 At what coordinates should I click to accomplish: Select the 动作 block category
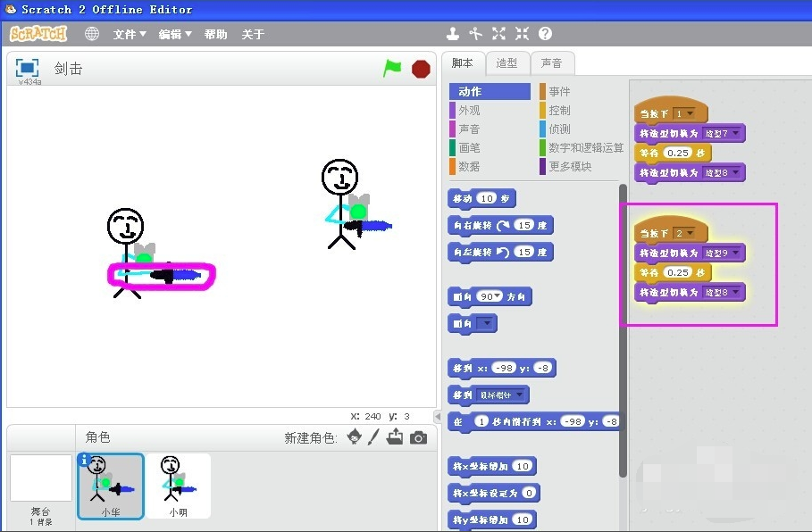[490, 92]
